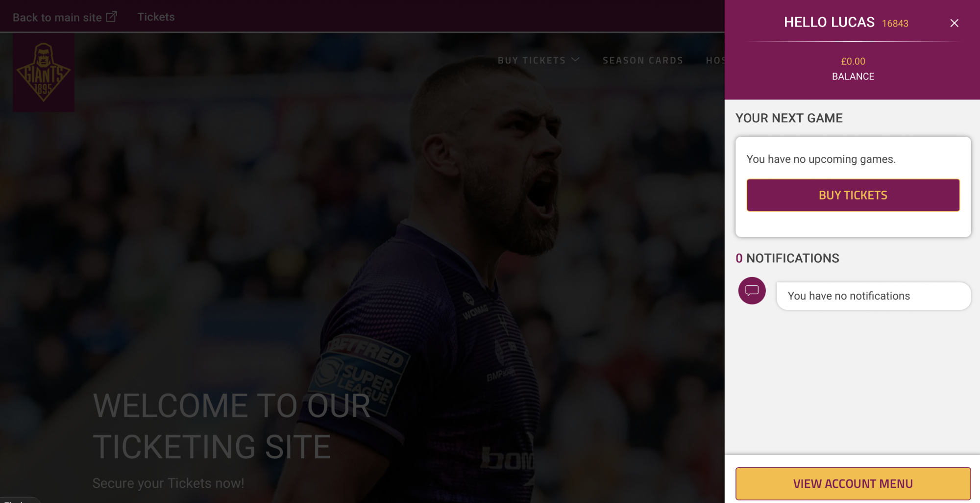Expand the chevron next to Buy Tickets menu

point(575,60)
